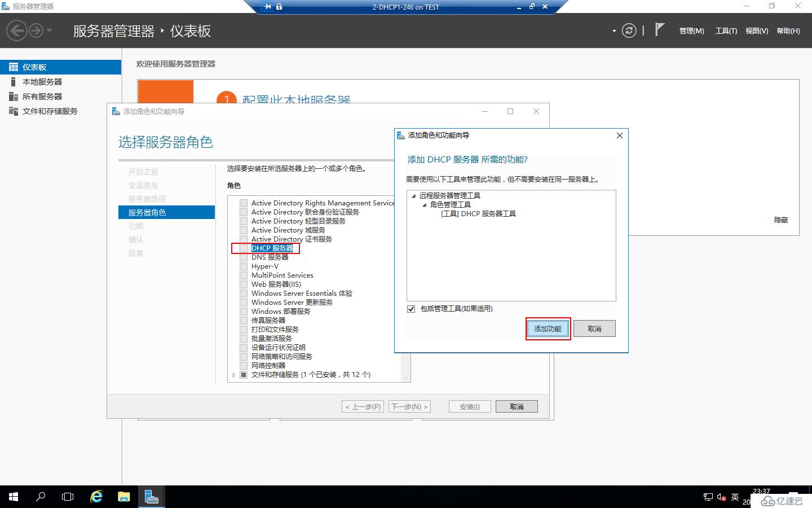
Task: Open Task View on the taskbar
Action: [x=68, y=497]
